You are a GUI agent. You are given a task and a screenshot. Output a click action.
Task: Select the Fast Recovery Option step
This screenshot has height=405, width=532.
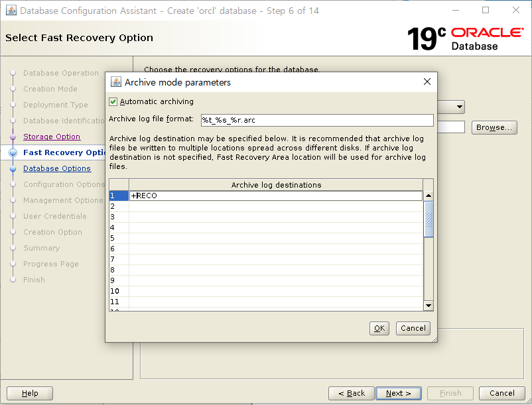[x=64, y=152]
